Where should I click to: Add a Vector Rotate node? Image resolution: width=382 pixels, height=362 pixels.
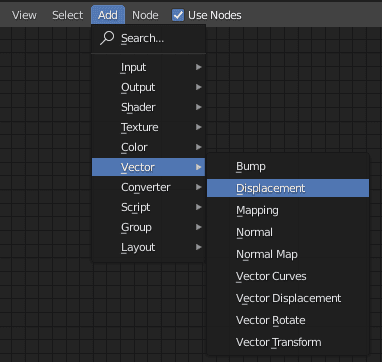[x=288, y=320]
